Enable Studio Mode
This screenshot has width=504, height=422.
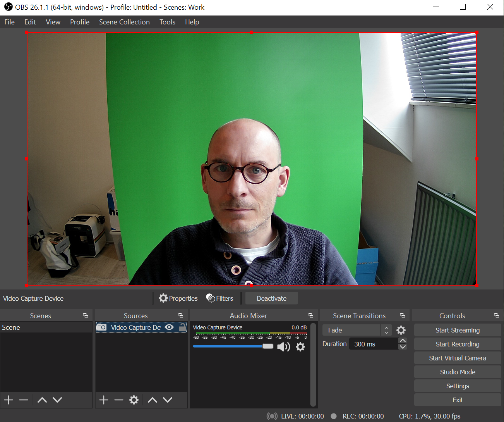[458, 372]
